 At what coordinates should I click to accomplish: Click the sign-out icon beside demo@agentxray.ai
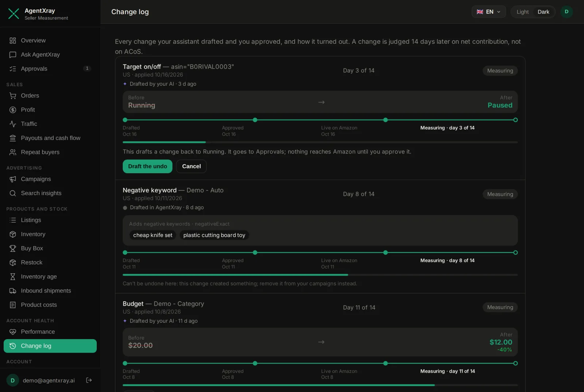[x=89, y=380]
